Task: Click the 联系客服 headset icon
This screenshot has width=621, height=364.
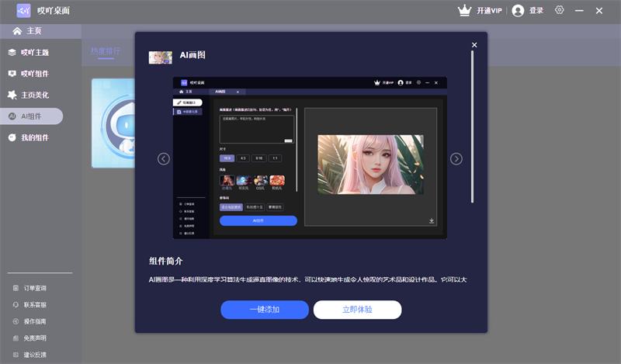Action: 16,305
